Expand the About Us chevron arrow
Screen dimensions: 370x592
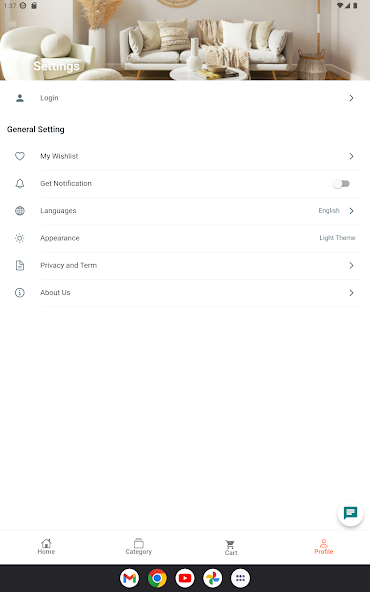pos(351,293)
